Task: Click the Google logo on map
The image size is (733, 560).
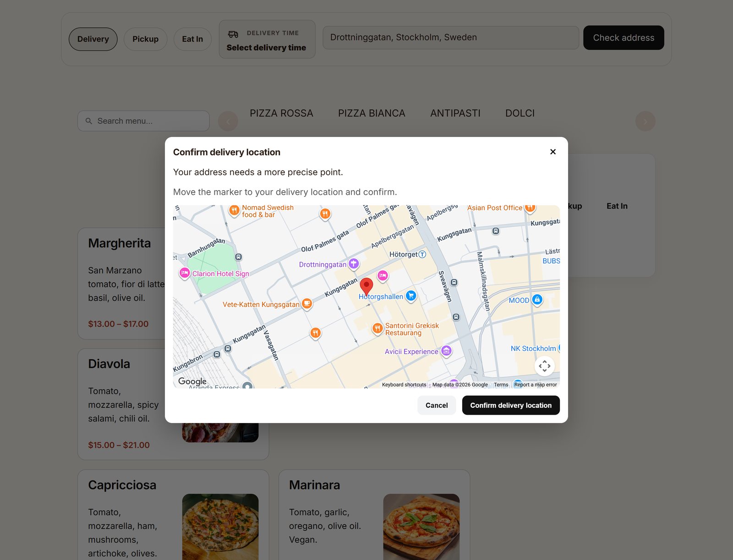Action: point(192,381)
